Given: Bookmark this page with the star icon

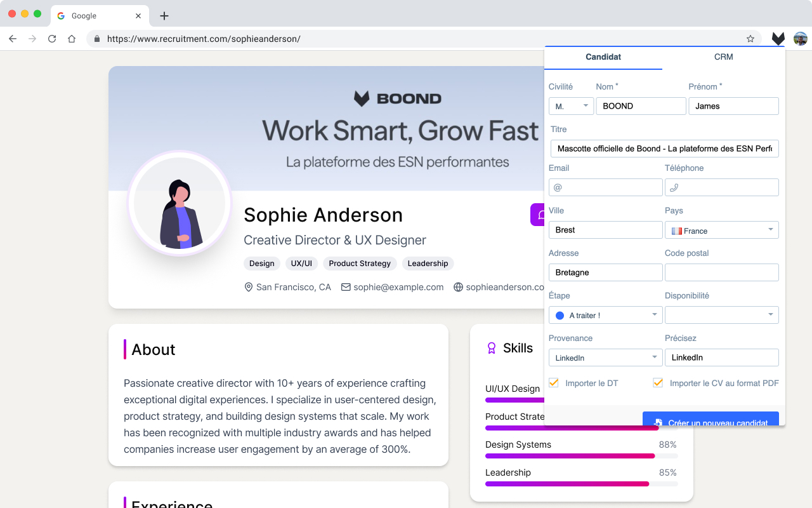Looking at the screenshot, I should coord(750,39).
